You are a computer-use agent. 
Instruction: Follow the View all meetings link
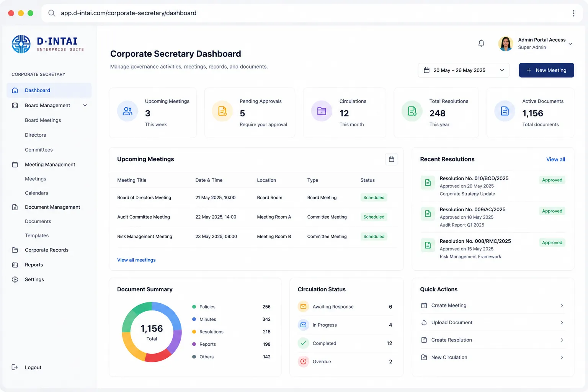point(136,260)
